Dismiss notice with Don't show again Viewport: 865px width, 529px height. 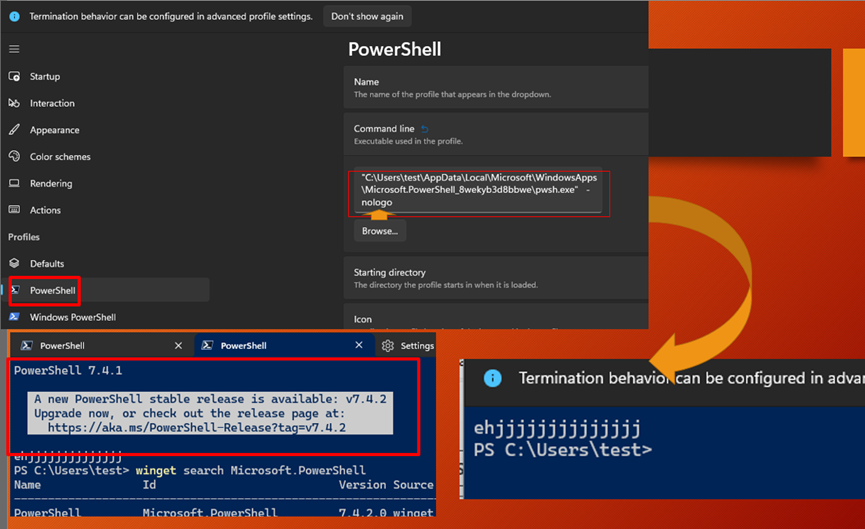point(367,17)
